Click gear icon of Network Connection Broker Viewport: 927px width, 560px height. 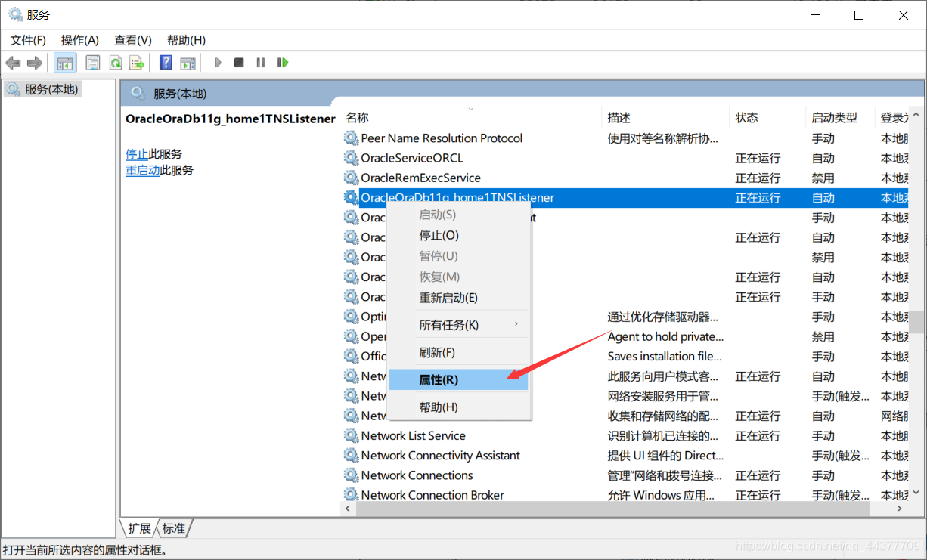click(x=351, y=495)
